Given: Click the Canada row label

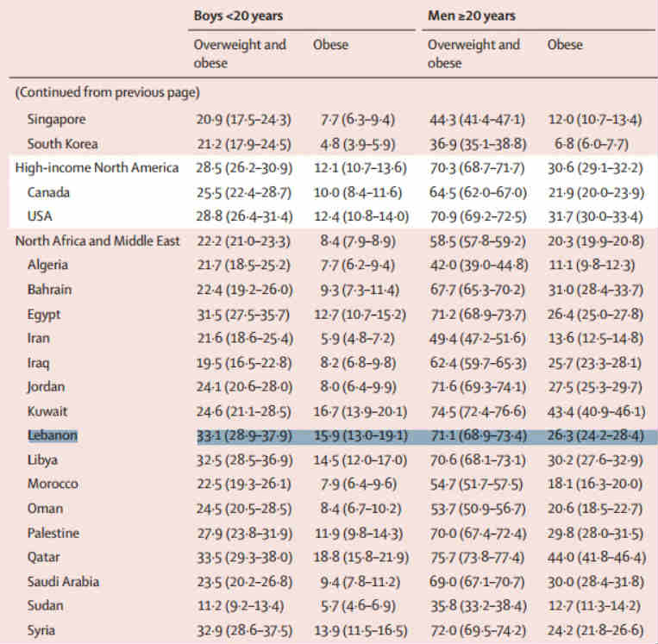Looking at the screenshot, I should pos(48,192).
